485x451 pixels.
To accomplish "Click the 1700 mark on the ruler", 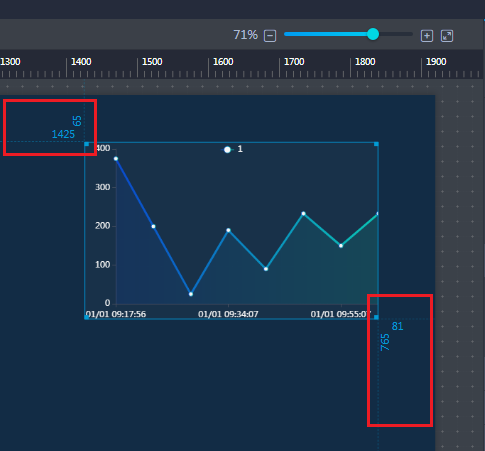I will [x=294, y=62].
